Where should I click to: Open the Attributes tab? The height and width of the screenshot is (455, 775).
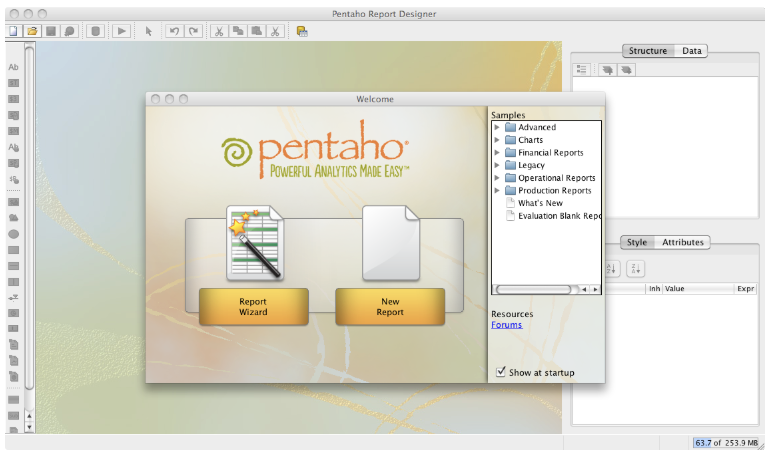(x=683, y=242)
